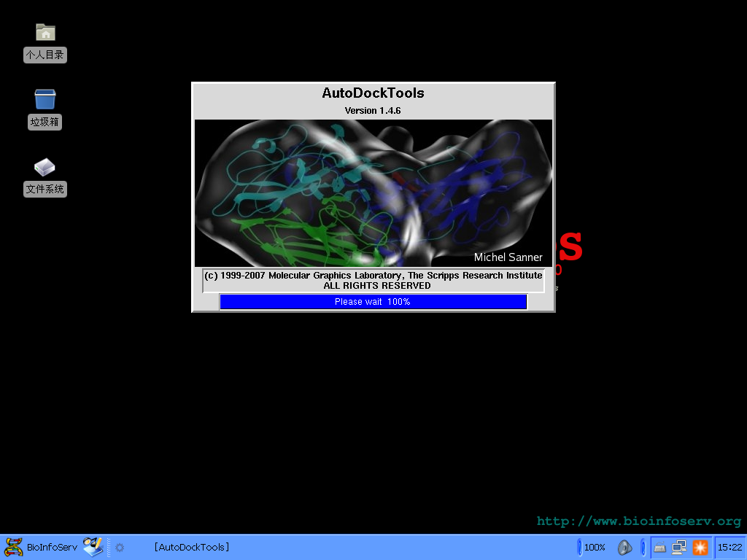Open the network connection tray icon
This screenshot has height=560, width=747.
point(679,548)
